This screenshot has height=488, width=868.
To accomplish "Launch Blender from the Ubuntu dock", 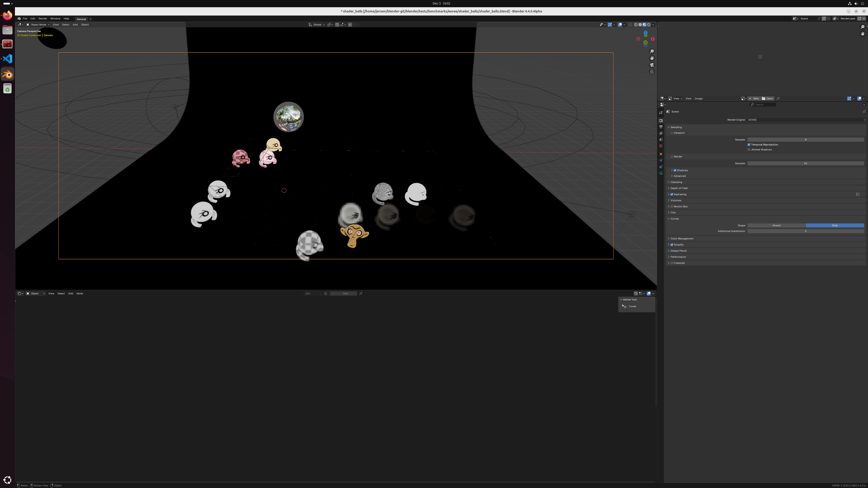I will [7, 74].
